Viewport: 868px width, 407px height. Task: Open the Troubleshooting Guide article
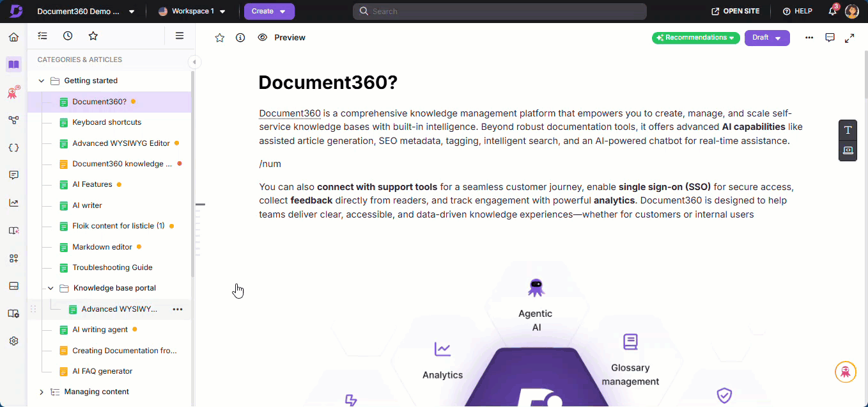click(112, 267)
